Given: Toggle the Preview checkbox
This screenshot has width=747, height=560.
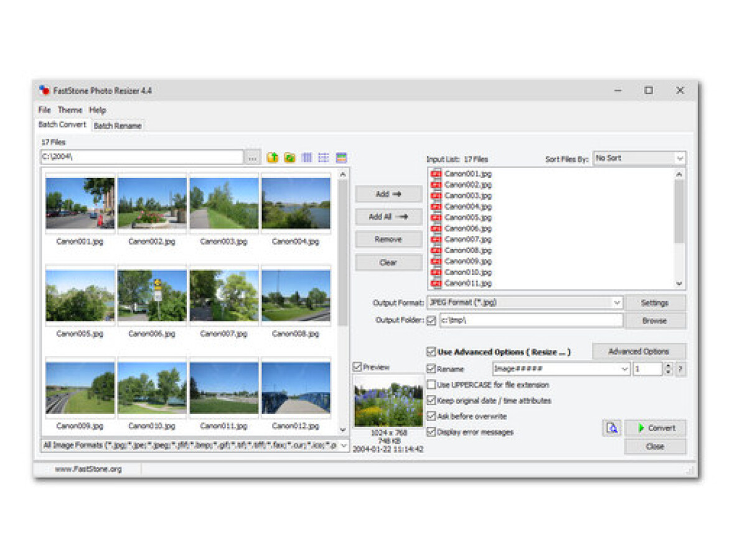Looking at the screenshot, I should pyautogui.click(x=357, y=367).
